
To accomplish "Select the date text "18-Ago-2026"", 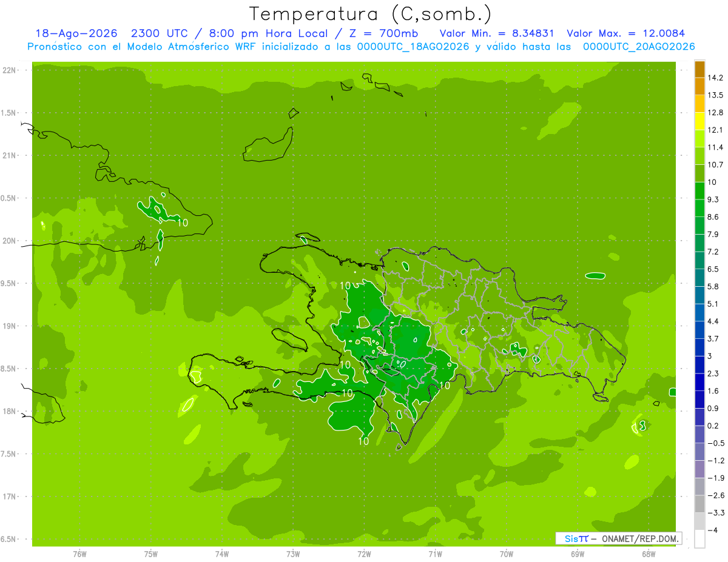I will coord(76,33).
